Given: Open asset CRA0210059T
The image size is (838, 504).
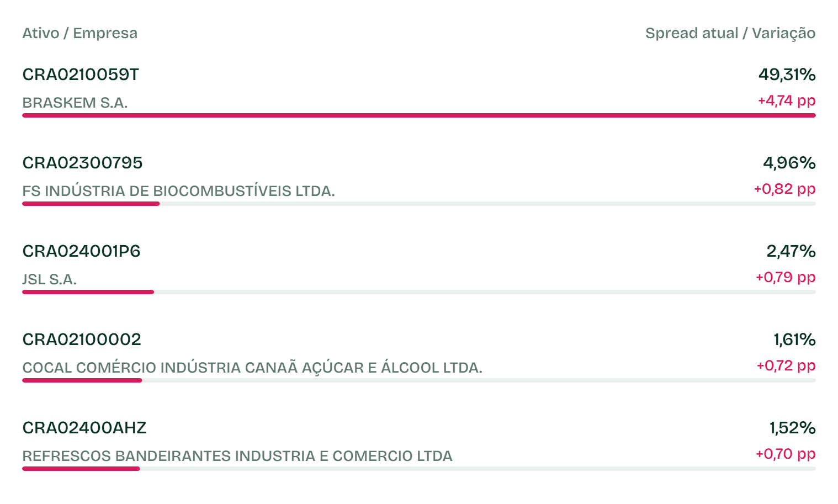Looking at the screenshot, I should (x=81, y=75).
